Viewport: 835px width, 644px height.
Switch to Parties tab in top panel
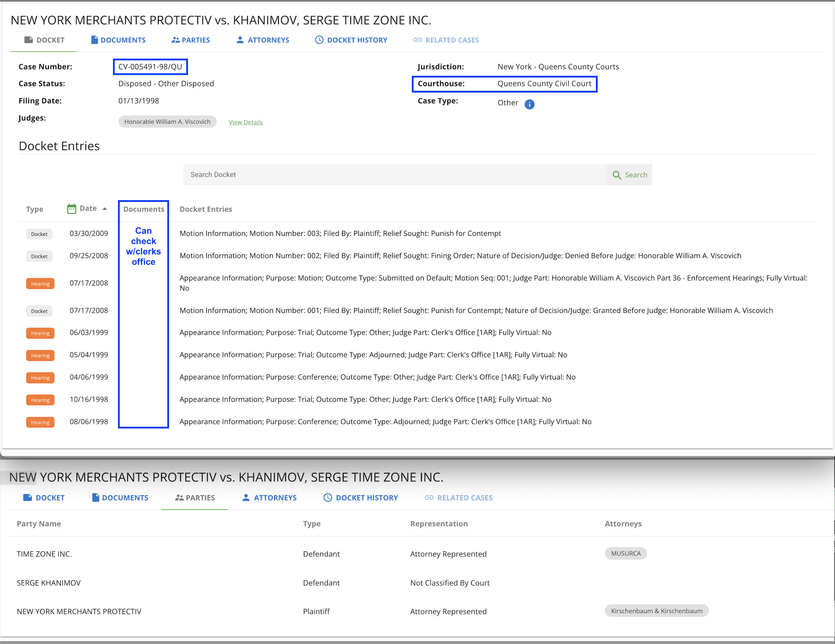(191, 40)
